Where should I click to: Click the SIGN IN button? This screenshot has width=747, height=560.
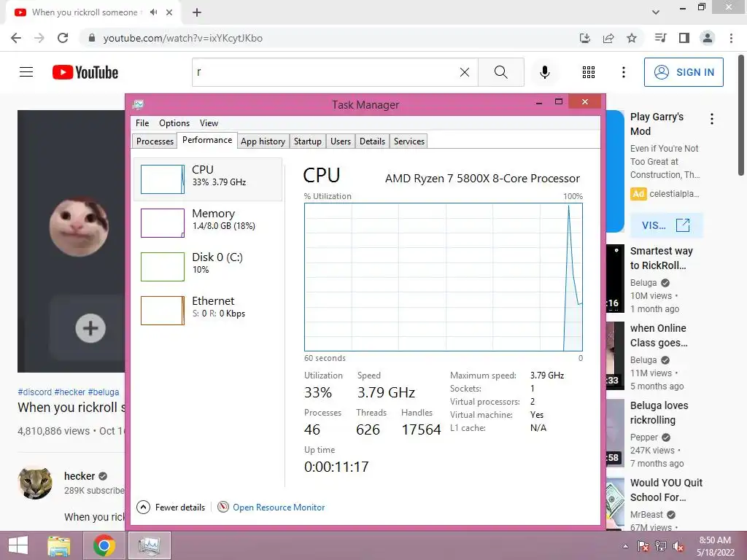tap(684, 72)
